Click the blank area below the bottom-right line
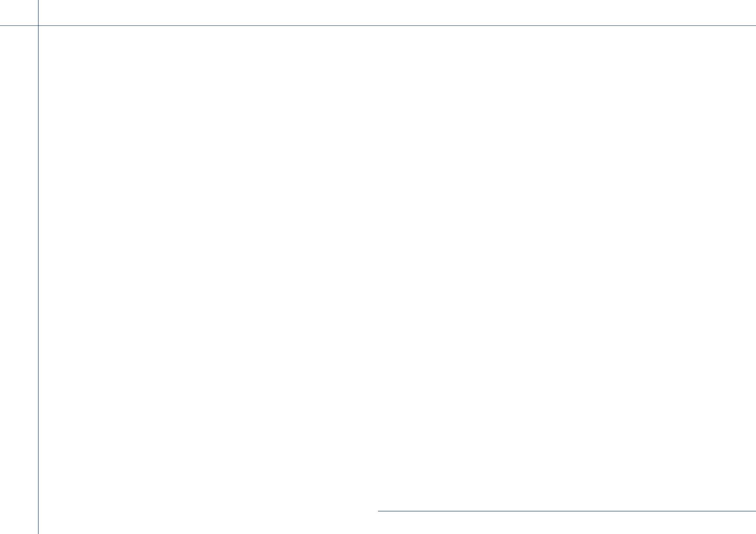The image size is (756, 534). tap(567, 523)
